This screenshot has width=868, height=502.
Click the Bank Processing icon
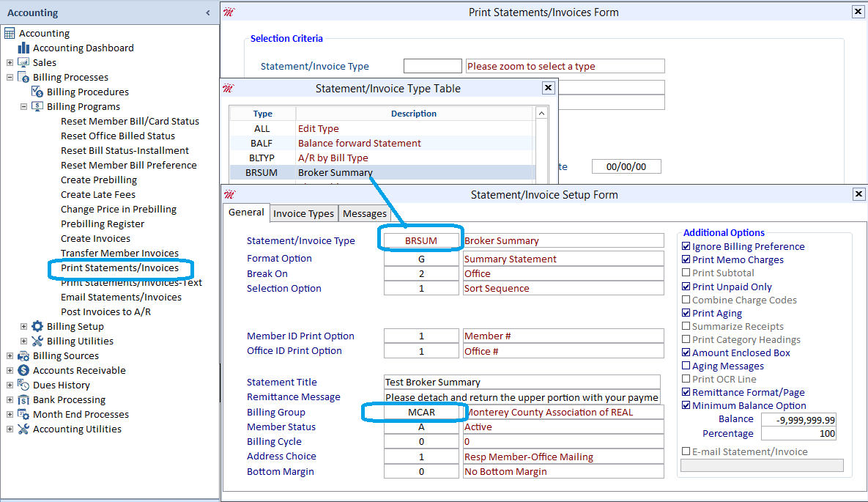pos(23,399)
